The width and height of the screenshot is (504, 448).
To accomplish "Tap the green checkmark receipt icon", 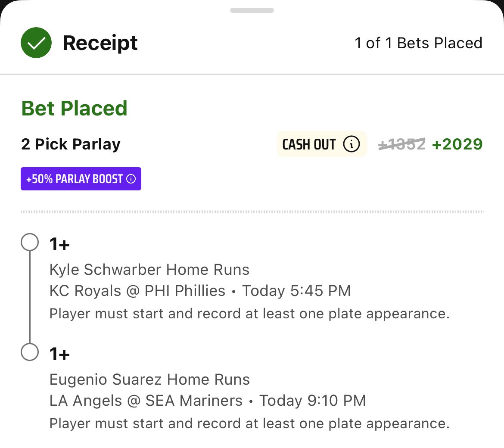I will click(x=36, y=43).
